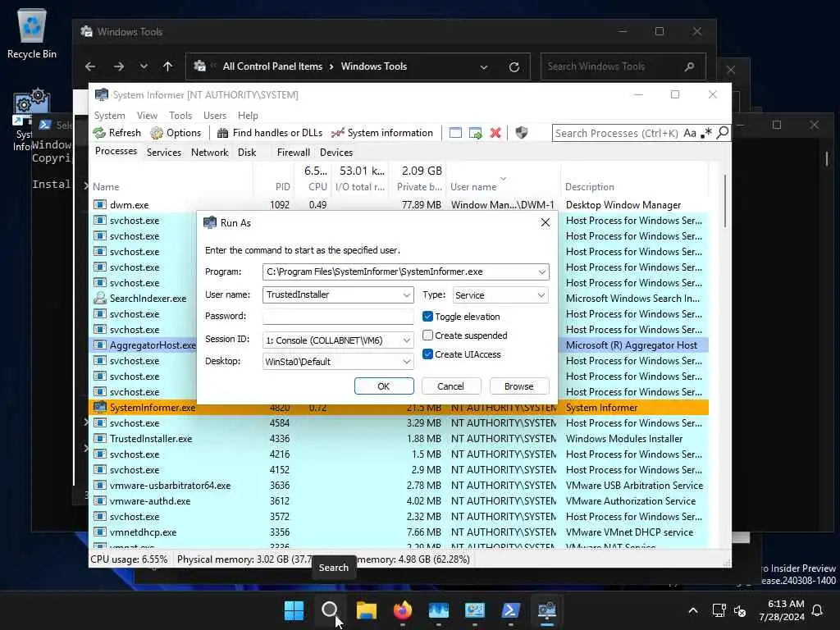Viewport: 840px width, 630px height.
Task: Open File Explorer from the taskbar
Action: pyautogui.click(x=367, y=610)
